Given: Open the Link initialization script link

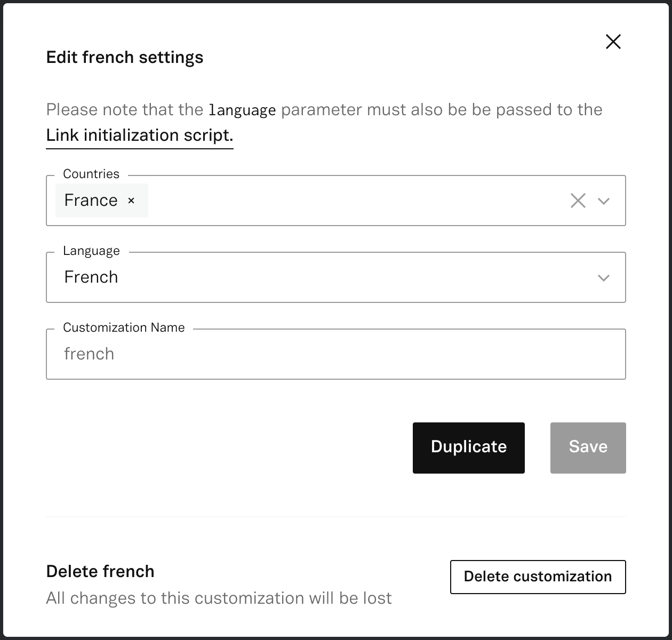Looking at the screenshot, I should tap(140, 135).
